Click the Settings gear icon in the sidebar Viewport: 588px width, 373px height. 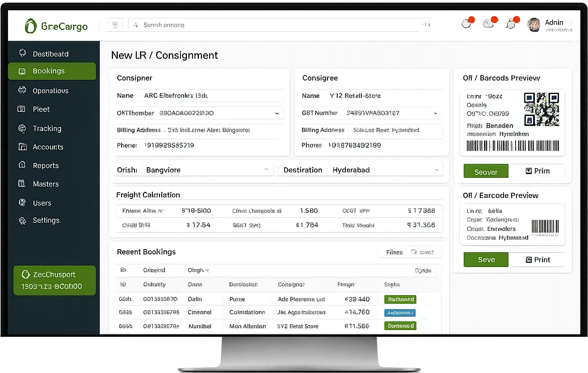coord(22,220)
